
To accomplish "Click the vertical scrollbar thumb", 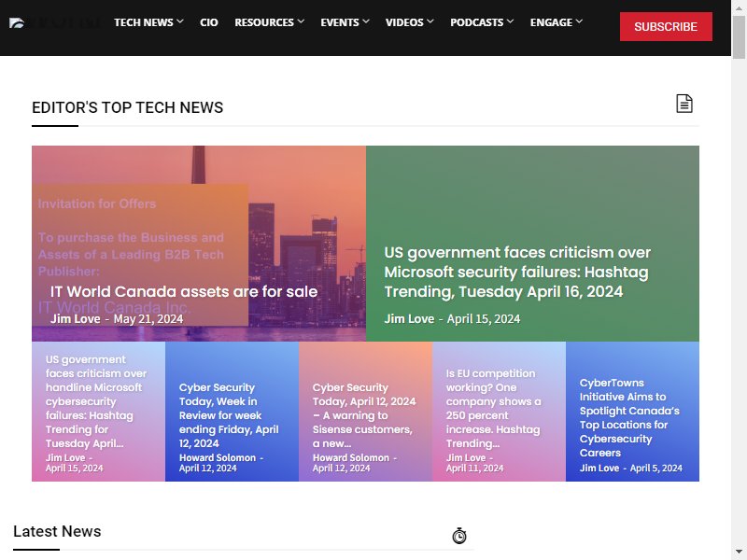I will (x=739, y=37).
